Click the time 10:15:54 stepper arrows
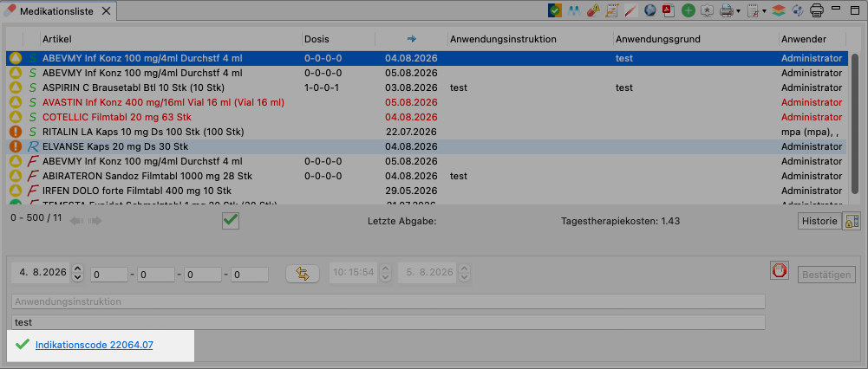The height and width of the screenshot is (369, 868). coord(386,273)
